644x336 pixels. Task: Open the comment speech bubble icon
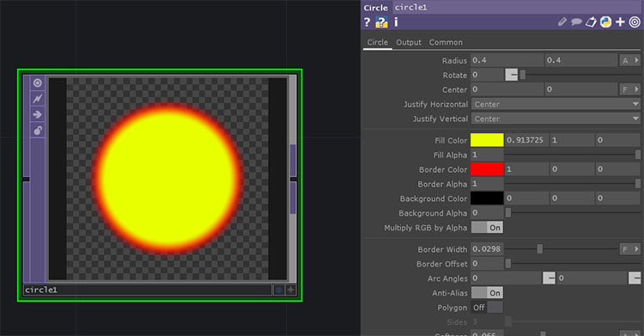tap(576, 21)
